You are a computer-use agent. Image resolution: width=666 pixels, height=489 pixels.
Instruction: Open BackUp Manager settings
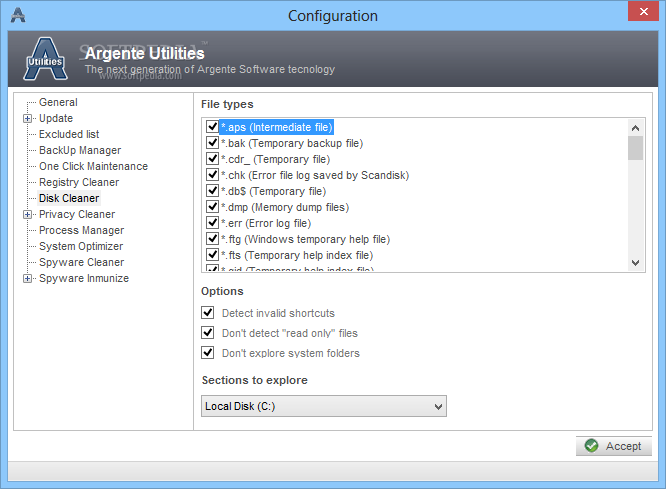pyautogui.click(x=80, y=150)
